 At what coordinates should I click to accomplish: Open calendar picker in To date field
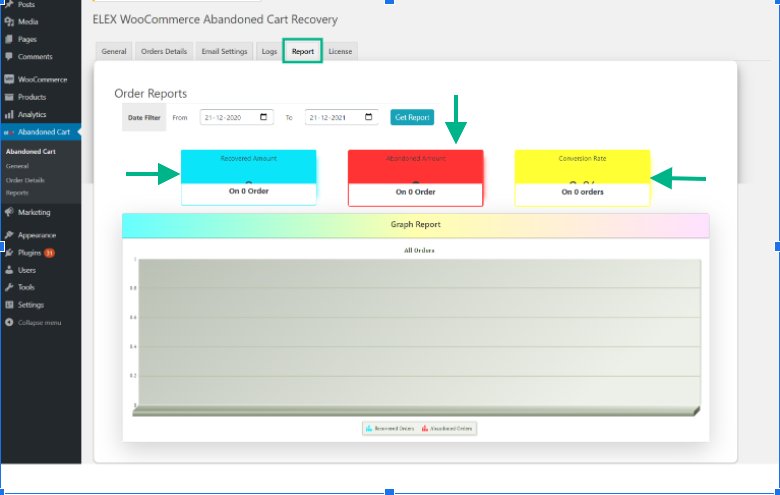coord(369,117)
